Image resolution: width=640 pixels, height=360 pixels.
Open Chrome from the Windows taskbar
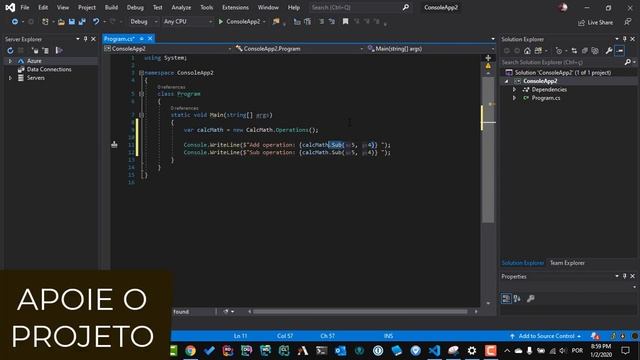(x=190, y=351)
